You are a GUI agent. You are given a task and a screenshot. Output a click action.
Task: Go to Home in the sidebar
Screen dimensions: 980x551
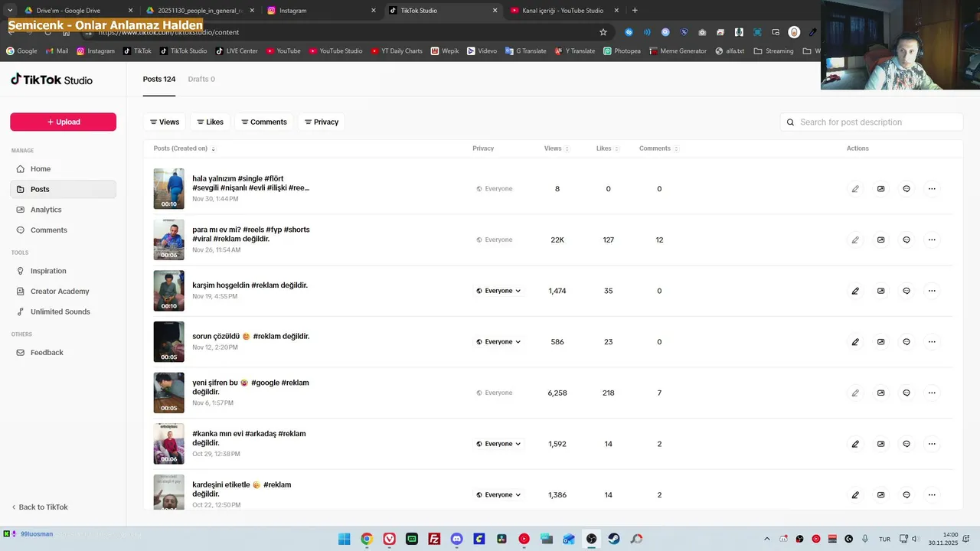[x=63, y=169]
